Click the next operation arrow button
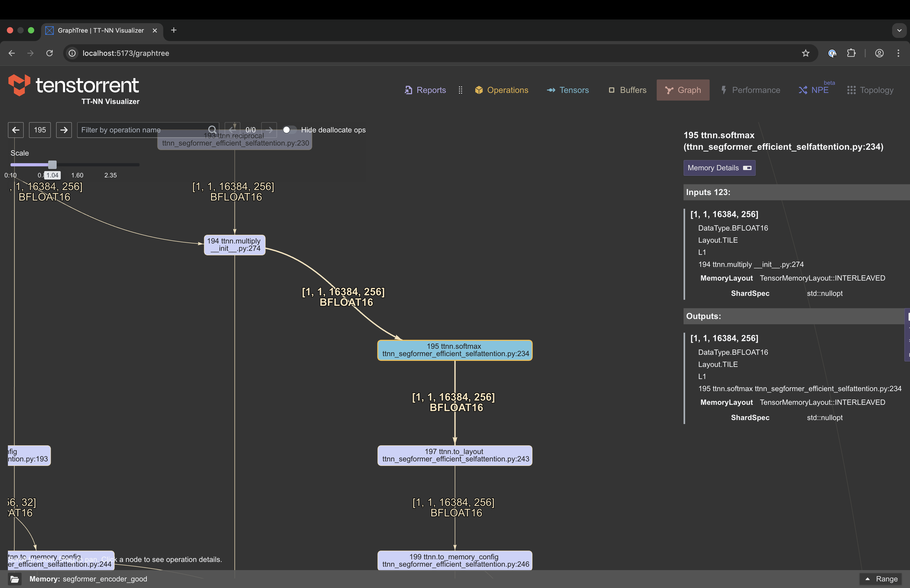This screenshot has width=910, height=588. point(64,130)
